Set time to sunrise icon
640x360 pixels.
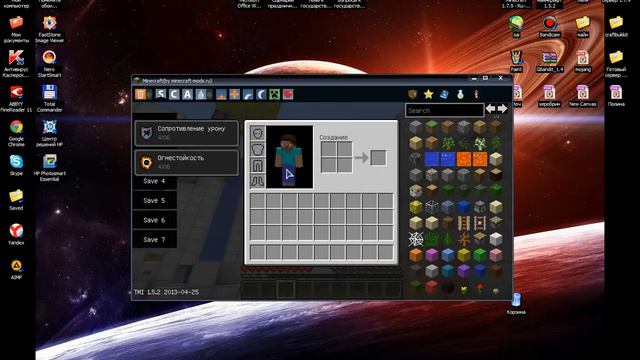221,94
